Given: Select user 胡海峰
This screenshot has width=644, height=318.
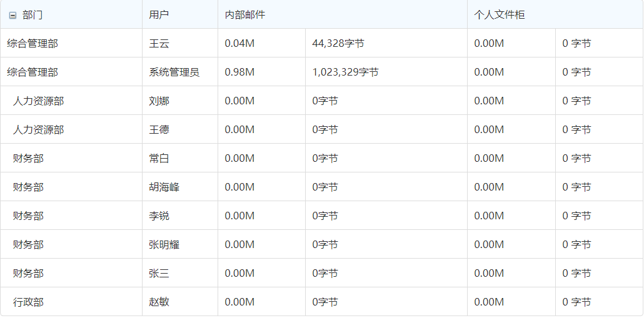Looking at the screenshot, I should pyautogui.click(x=164, y=187).
